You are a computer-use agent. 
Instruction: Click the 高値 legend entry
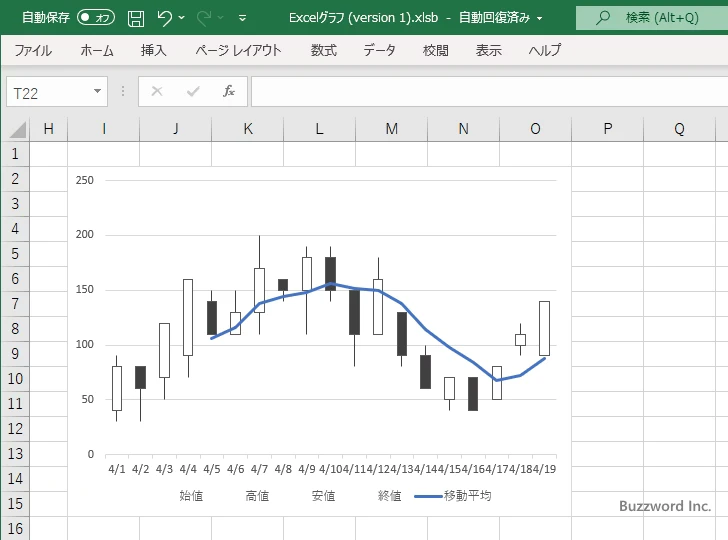point(257,496)
